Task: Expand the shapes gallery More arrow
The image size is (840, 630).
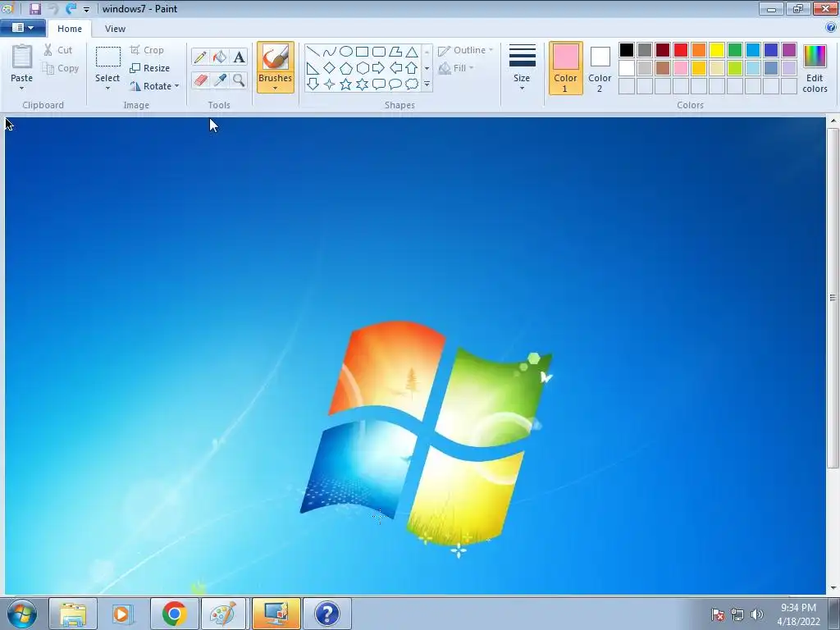Action: (x=427, y=84)
